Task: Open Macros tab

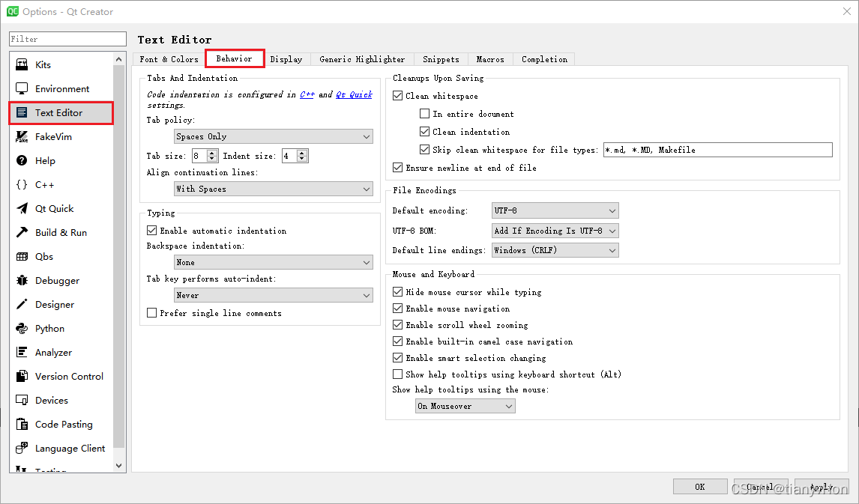Action: (x=490, y=59)
